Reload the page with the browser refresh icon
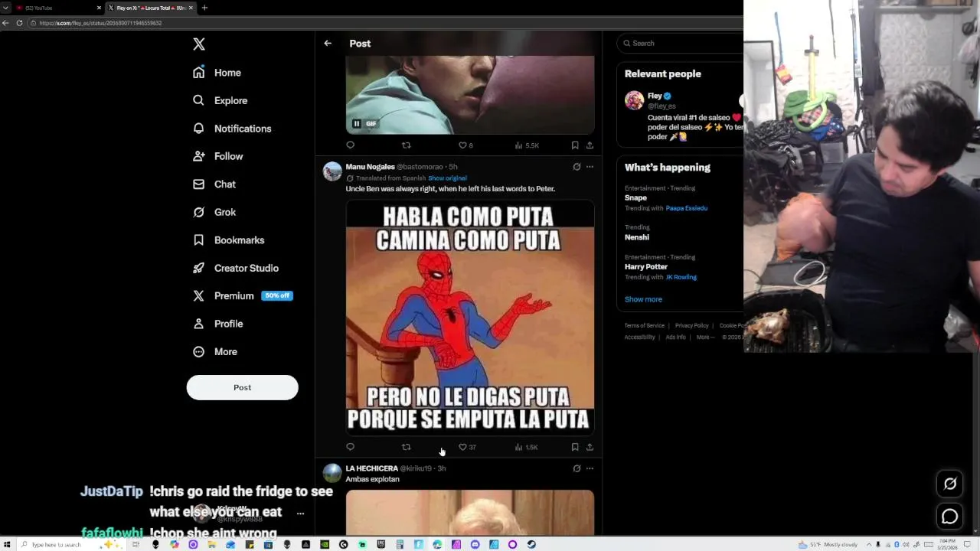The image size is (980, 551). click(x=19, y=23)
